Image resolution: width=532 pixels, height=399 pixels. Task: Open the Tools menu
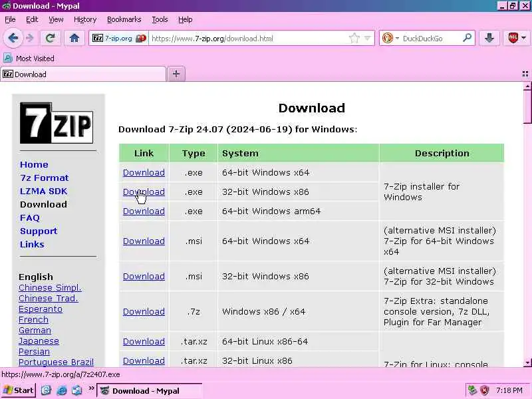[x=160, y=20]
